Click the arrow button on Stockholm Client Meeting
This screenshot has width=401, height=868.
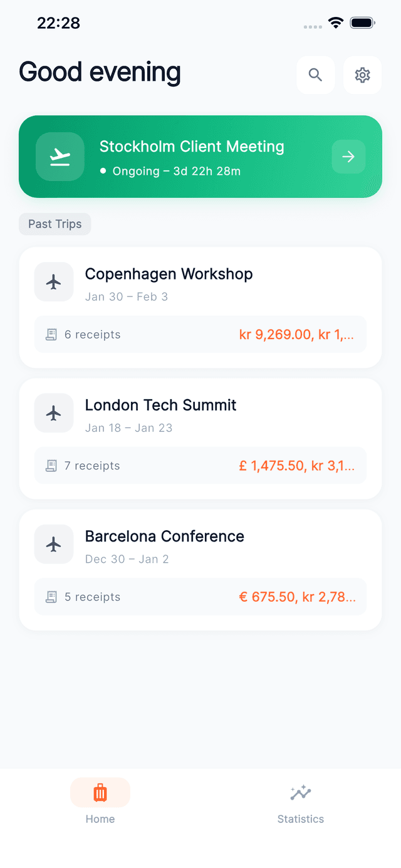click(348, 157)
